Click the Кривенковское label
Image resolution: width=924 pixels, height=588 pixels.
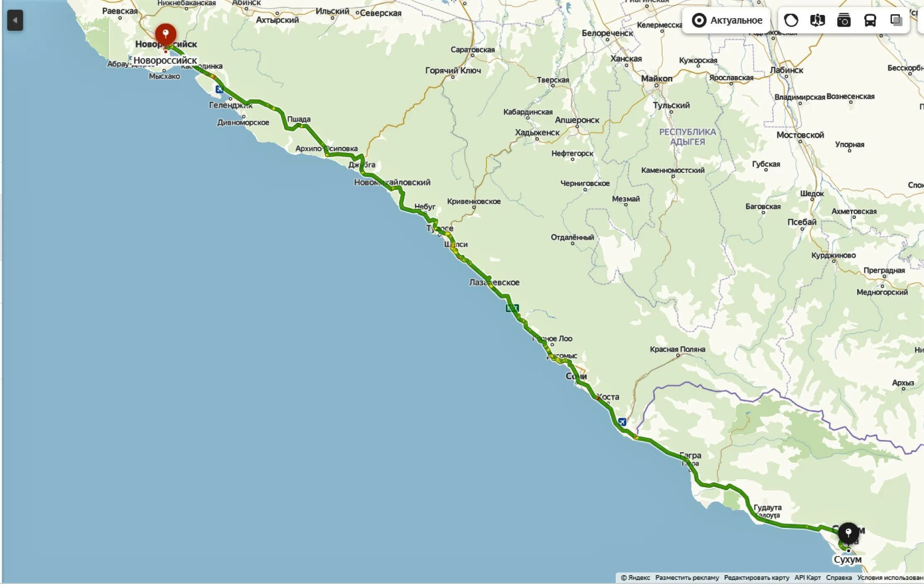click(474, 201)
